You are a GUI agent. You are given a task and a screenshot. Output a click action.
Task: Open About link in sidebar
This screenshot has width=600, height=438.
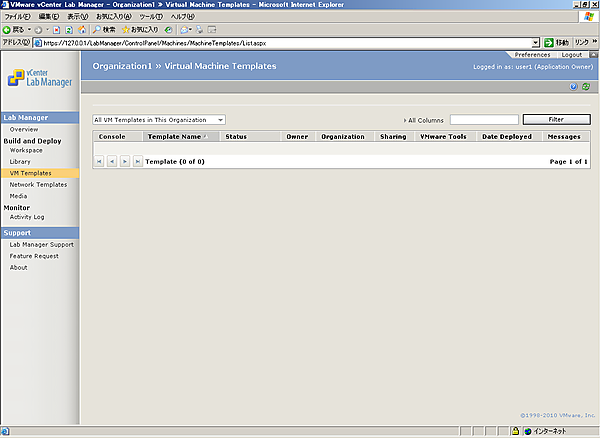[x=18, y=267]
